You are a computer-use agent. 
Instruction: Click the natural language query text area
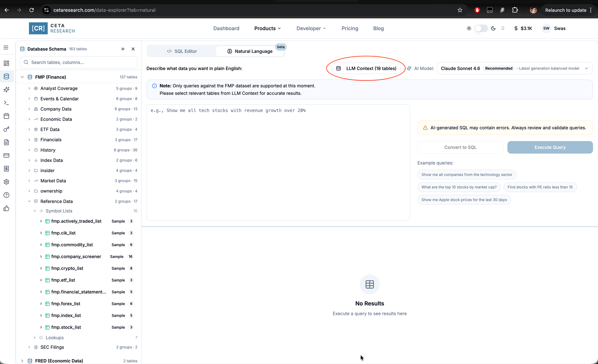coord(278,163)
